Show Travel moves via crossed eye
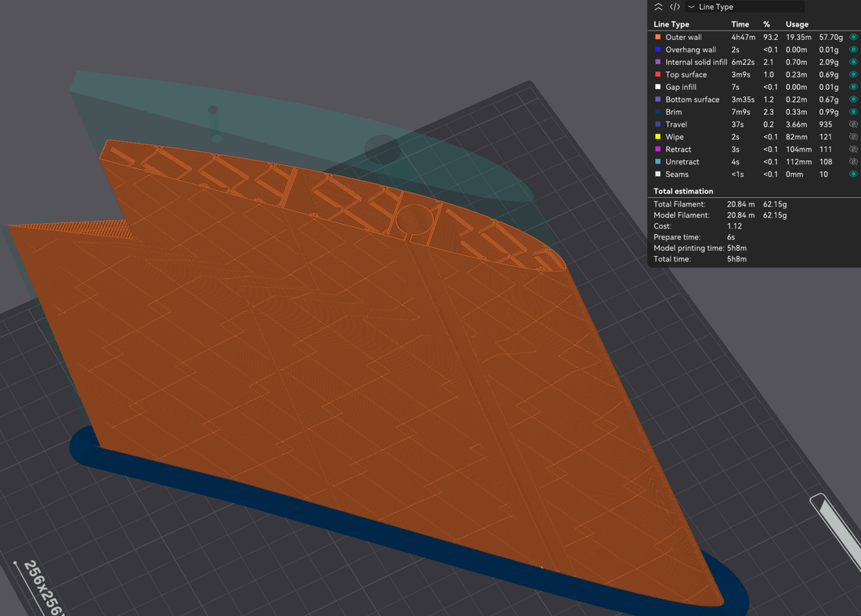Screen dimensions: 861x616 (x=853, y=124)
